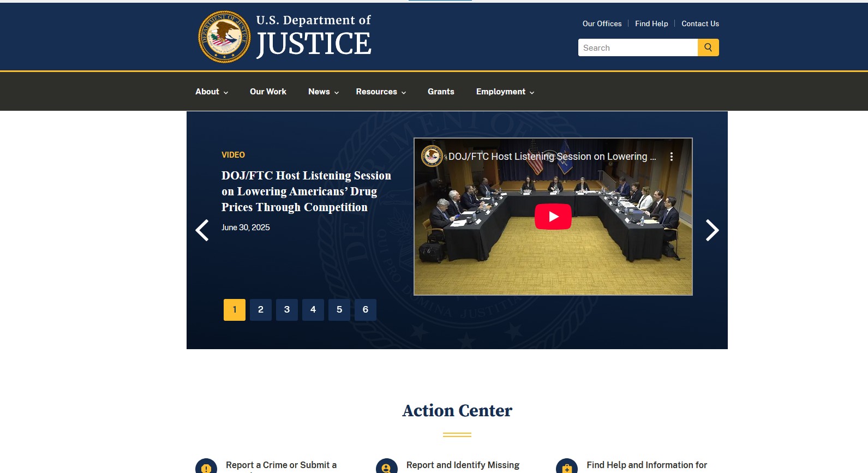Click the U.S. Department of Justice wordmark
The height and width of the screenshot is (473, 868).
[314, 36]
